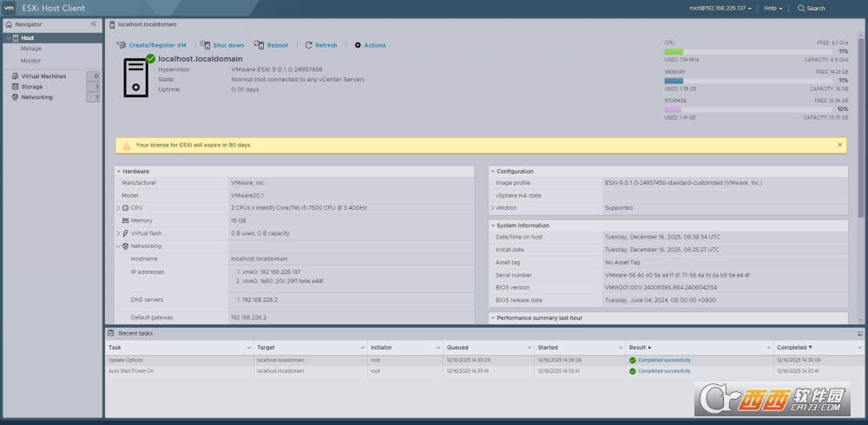Click the Networking icon in Navigator

tap(16, 97)
